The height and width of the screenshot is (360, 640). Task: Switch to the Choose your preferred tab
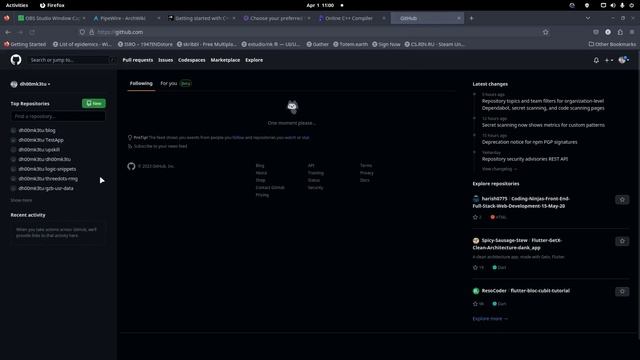276,18
